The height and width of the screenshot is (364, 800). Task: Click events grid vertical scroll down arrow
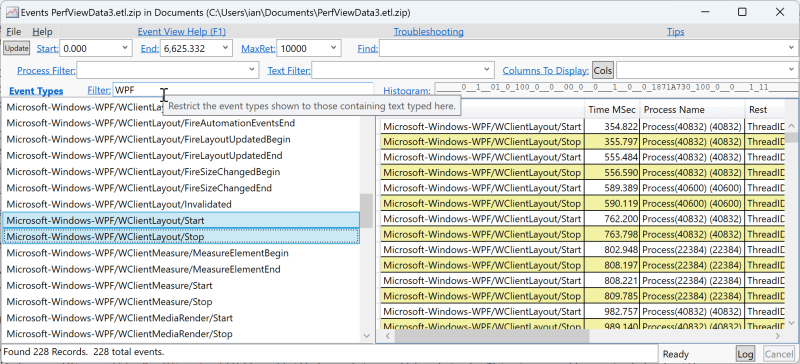pyautogui.click(x=791, y=323)
